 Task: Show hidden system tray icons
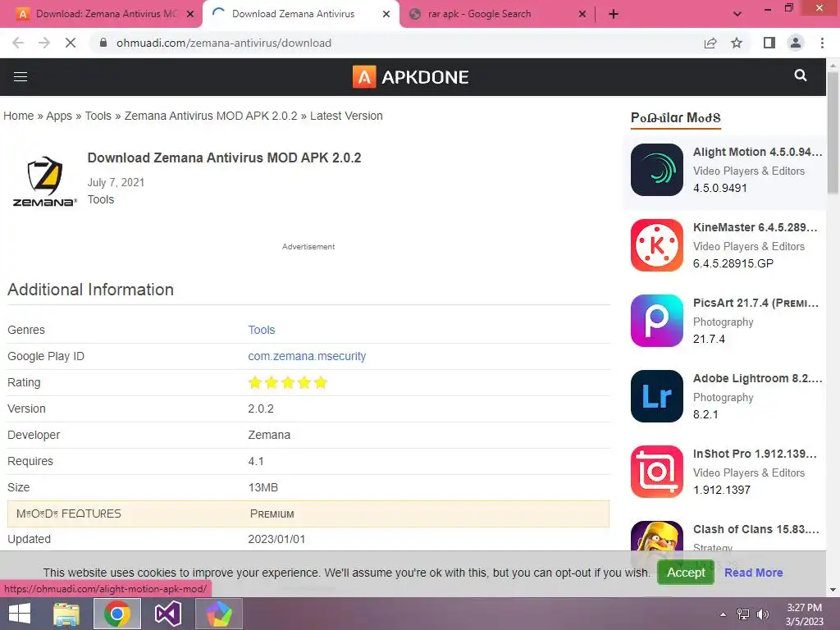[x=724, y=614]
